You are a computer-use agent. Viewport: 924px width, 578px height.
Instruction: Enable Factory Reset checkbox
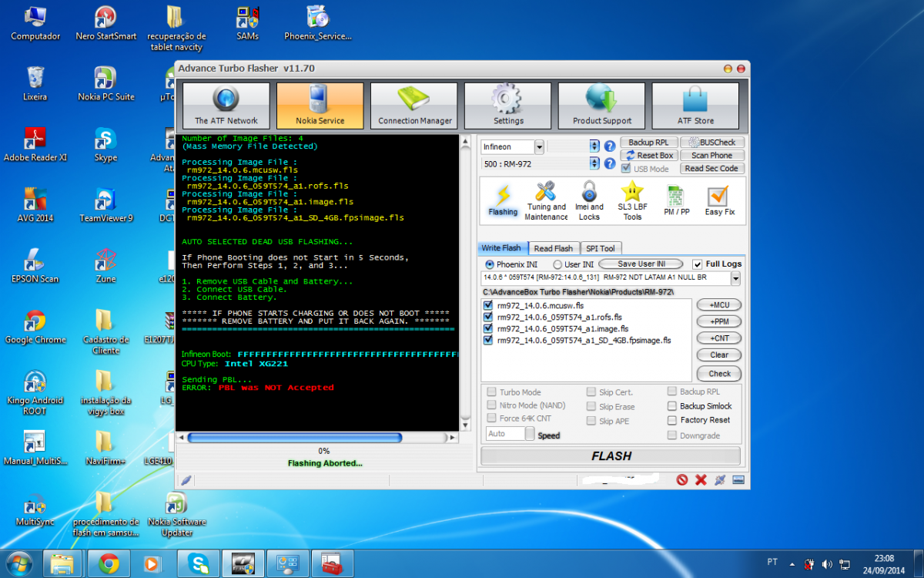pyautogui.click(x=672, y=420)
